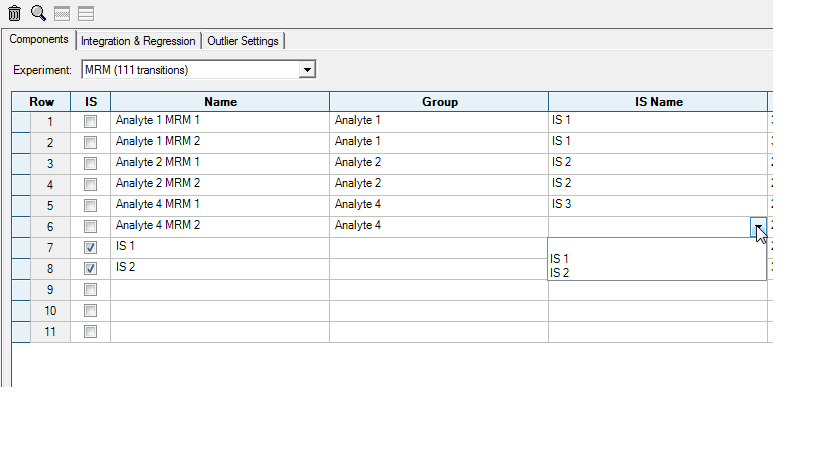Click the IS Name dropdown arrow in row 6
819x460 pixels.
click(x=759, y=227)
